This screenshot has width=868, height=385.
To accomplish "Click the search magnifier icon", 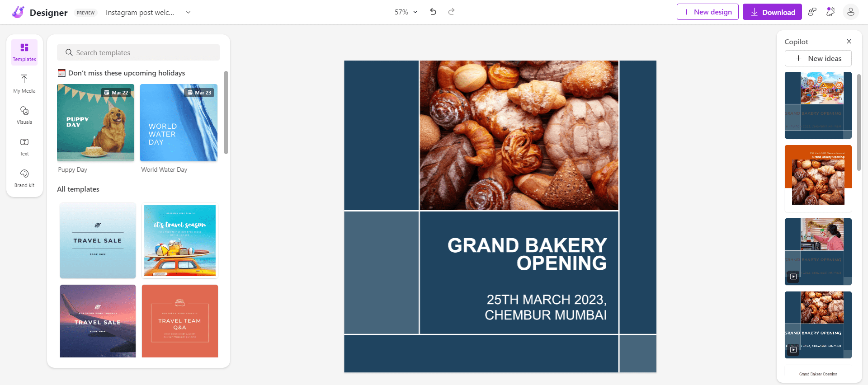I will click(69, 52).
